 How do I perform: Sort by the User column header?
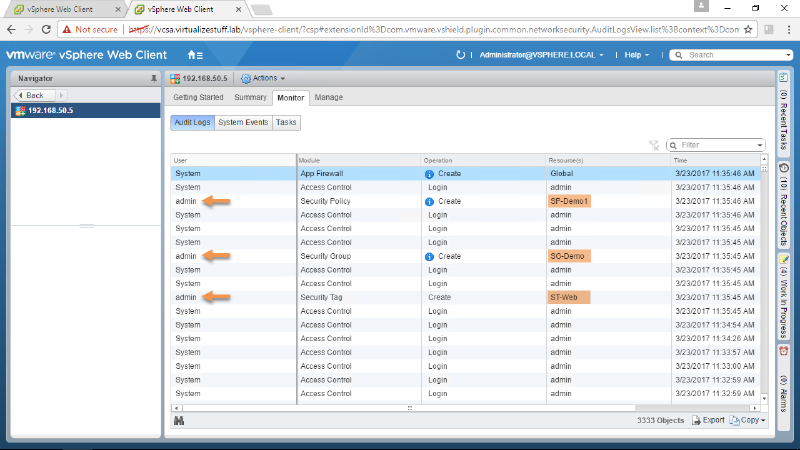point(233,160)
